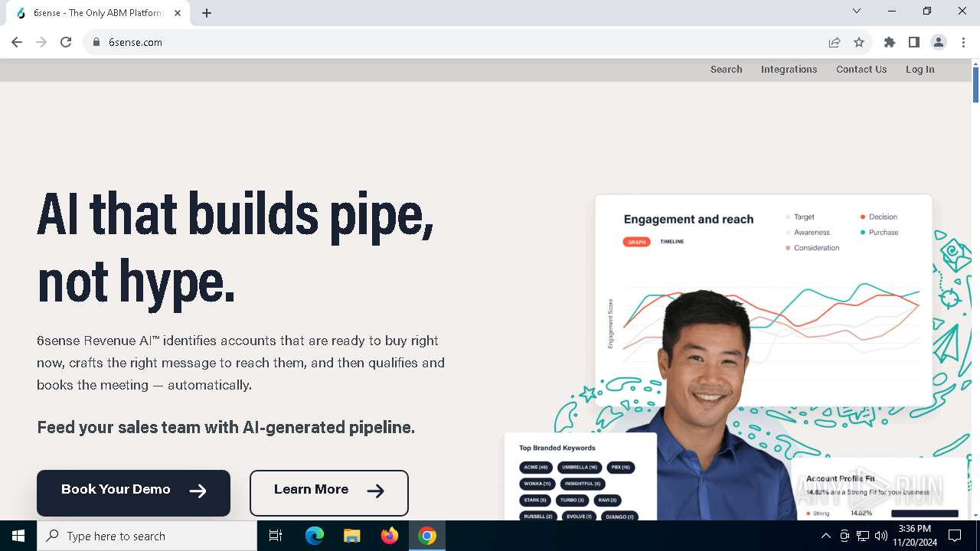Open the notification center icon
Screen dimensions: 980x551
click(x=955, y=536)
